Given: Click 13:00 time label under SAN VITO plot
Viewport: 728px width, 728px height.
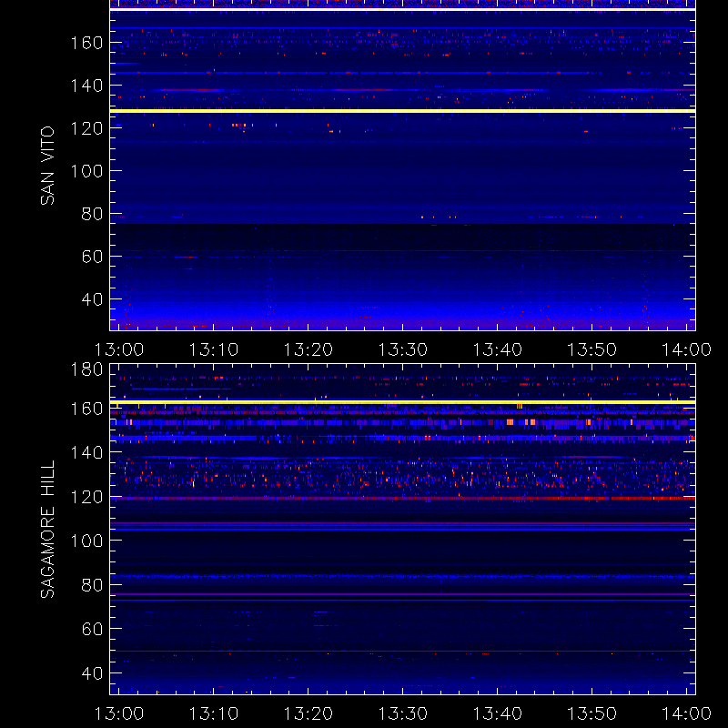Looking at the screenshot, I should pyautogui.click(x=119, y=349).
